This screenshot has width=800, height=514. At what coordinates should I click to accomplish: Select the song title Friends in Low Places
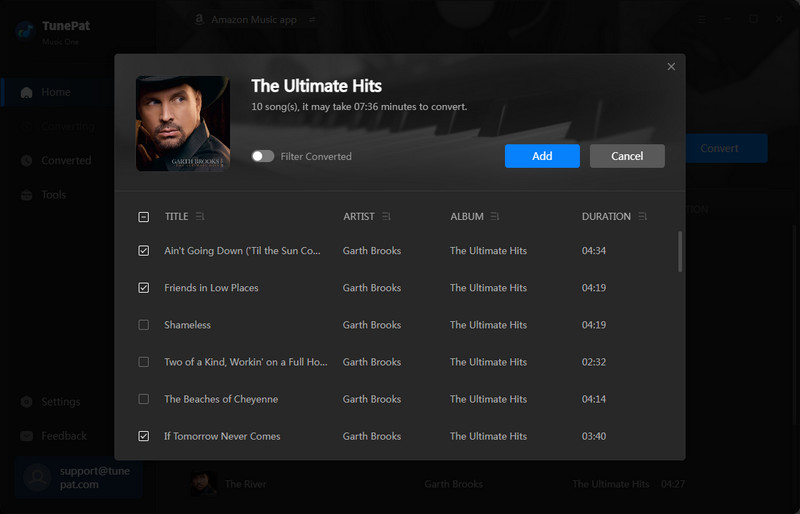point(211,288)
